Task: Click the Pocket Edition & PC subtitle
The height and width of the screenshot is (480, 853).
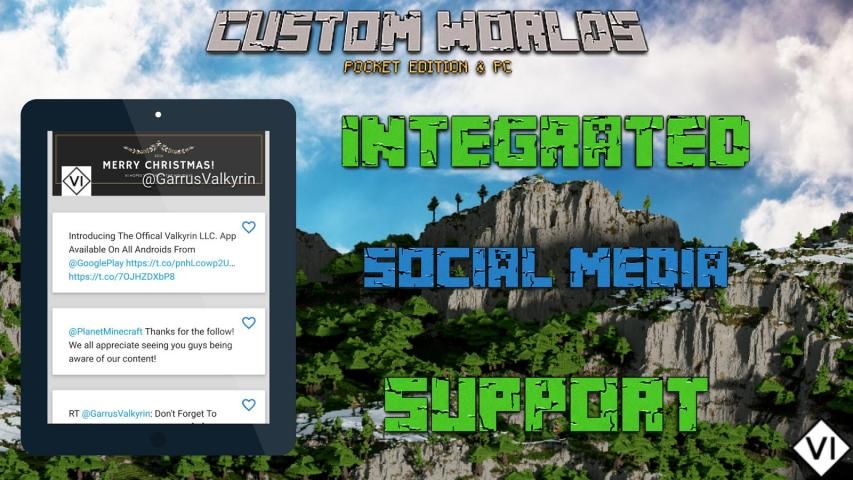Action: [x=426, y=68]
